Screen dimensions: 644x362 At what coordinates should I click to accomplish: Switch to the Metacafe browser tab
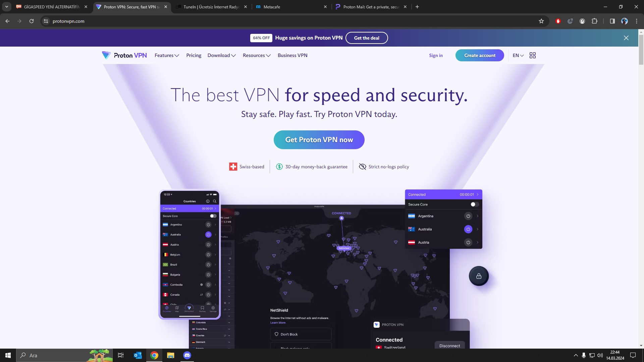291,7
